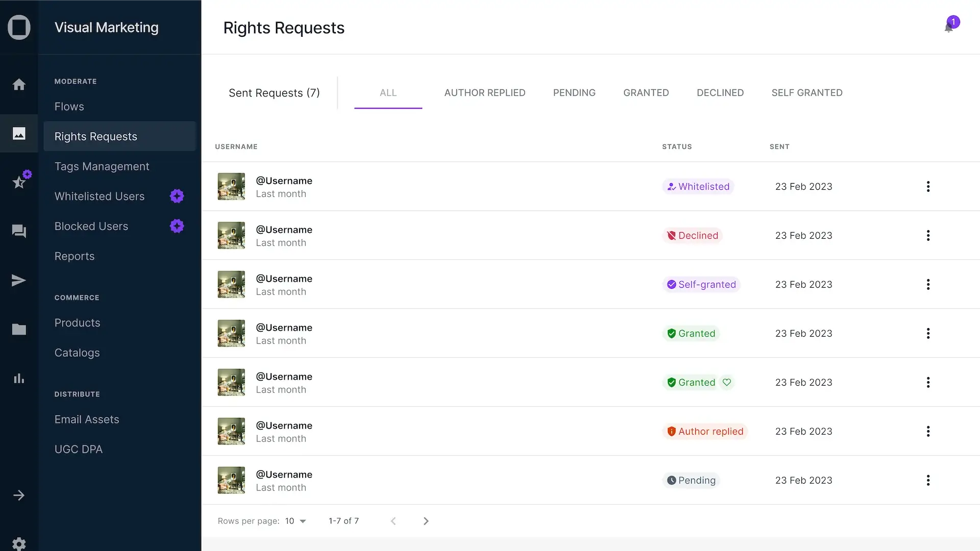Click the heart icon beside the Granted status

click(727, 383)
